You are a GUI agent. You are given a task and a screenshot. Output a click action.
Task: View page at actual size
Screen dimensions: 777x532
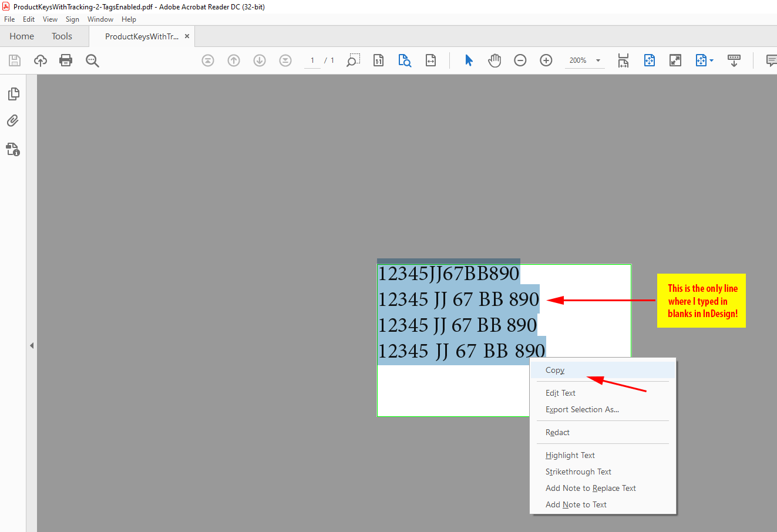pyautogui.click(x=378, y=60)
